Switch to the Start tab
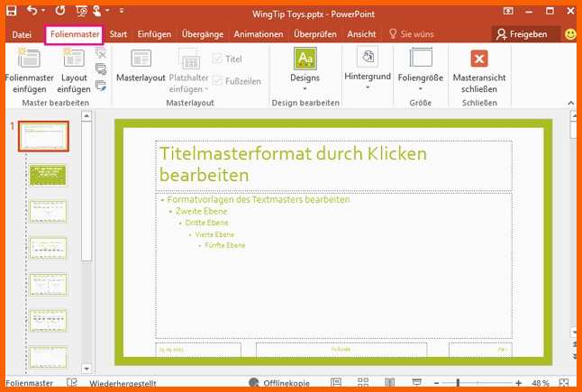 [118, 34]
